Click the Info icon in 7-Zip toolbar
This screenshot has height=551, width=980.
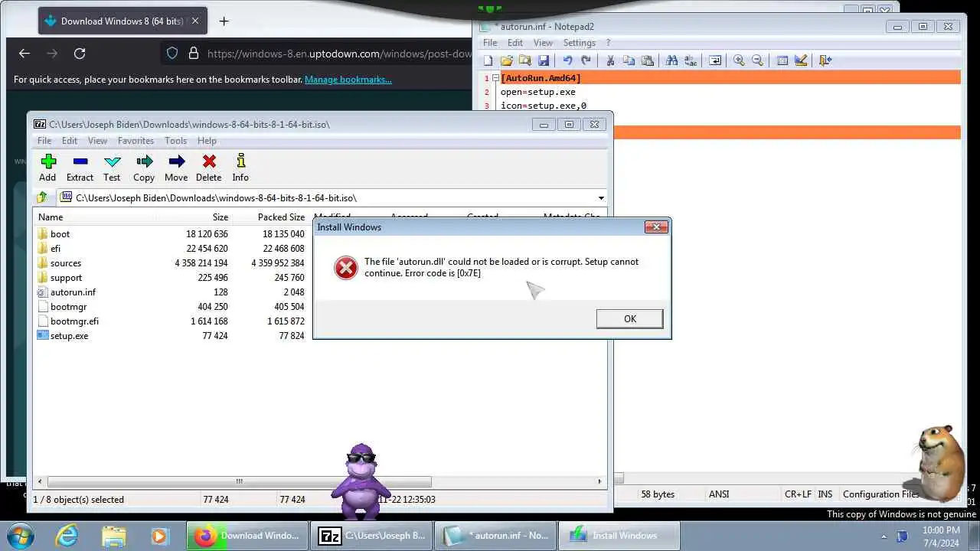coord(240,168)
